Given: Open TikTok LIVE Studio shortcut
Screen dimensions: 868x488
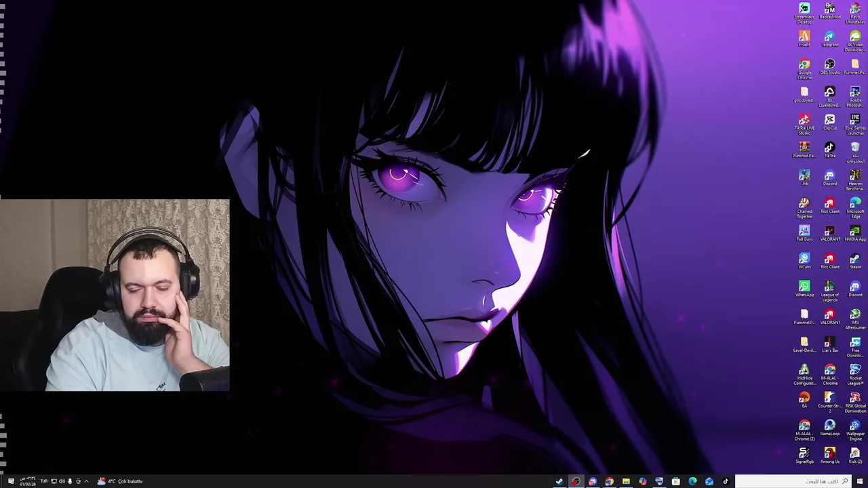Looking at the screenshot, I should pos(804,125).
